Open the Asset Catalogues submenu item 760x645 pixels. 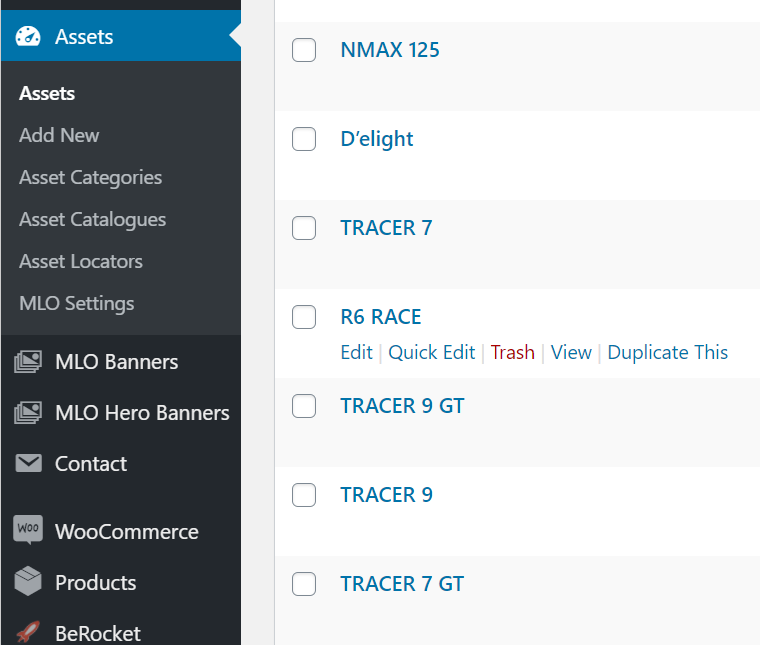(92, 219)
